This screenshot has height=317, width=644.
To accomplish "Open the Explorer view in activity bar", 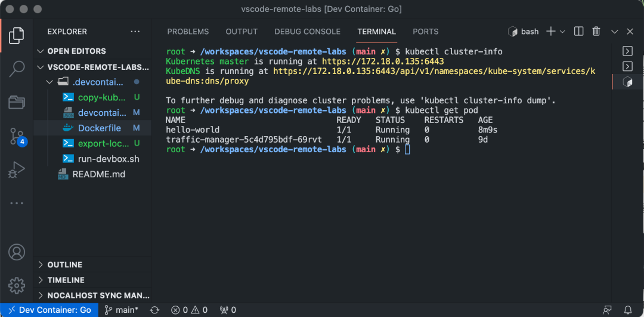I will [x=17, y=35].
